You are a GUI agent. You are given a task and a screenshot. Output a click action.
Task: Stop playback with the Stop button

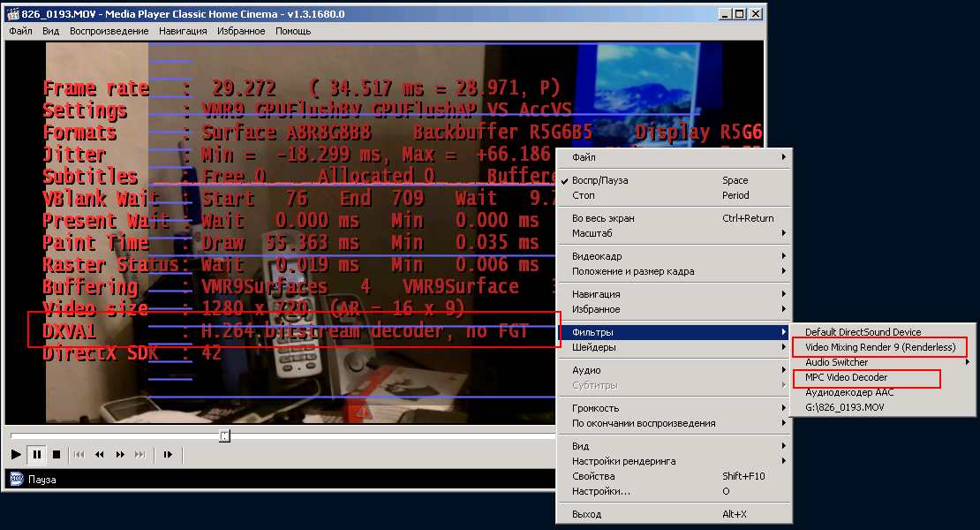click(57, 454)
